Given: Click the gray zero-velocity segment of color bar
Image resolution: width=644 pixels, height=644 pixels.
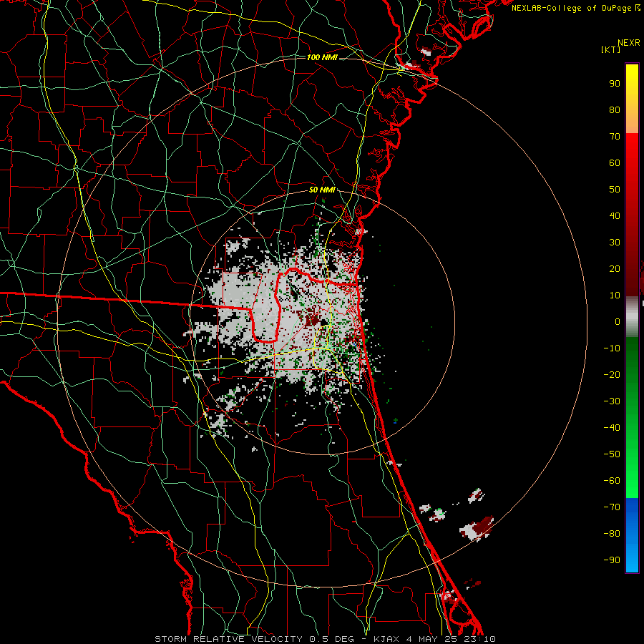Looking at the screenshot, I should 632,317.
